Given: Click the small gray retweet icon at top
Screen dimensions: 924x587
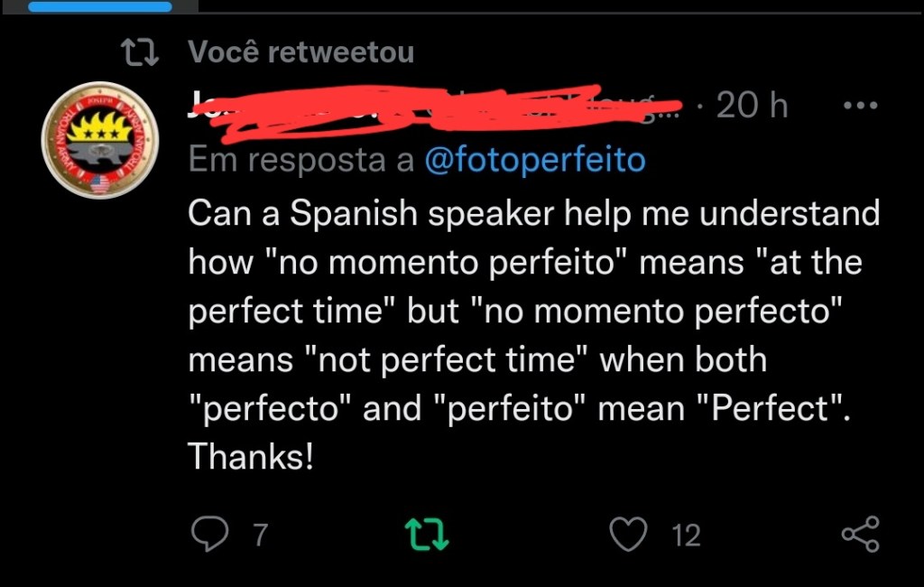Looking at the screenshot, I should tap(140, 53).
